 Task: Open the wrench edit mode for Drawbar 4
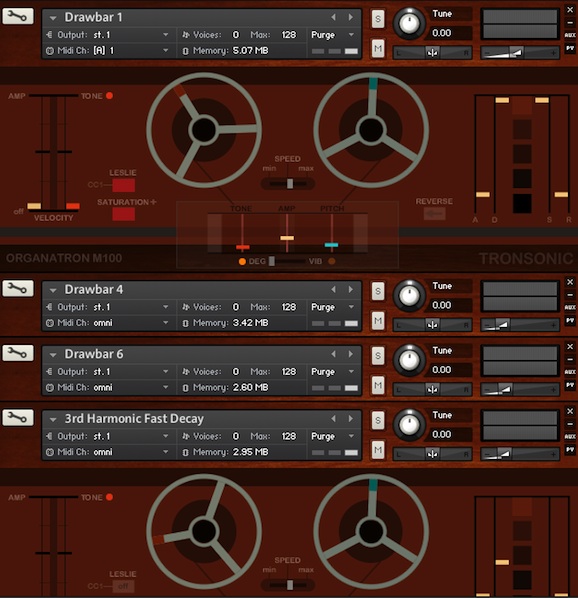(18, 288)
